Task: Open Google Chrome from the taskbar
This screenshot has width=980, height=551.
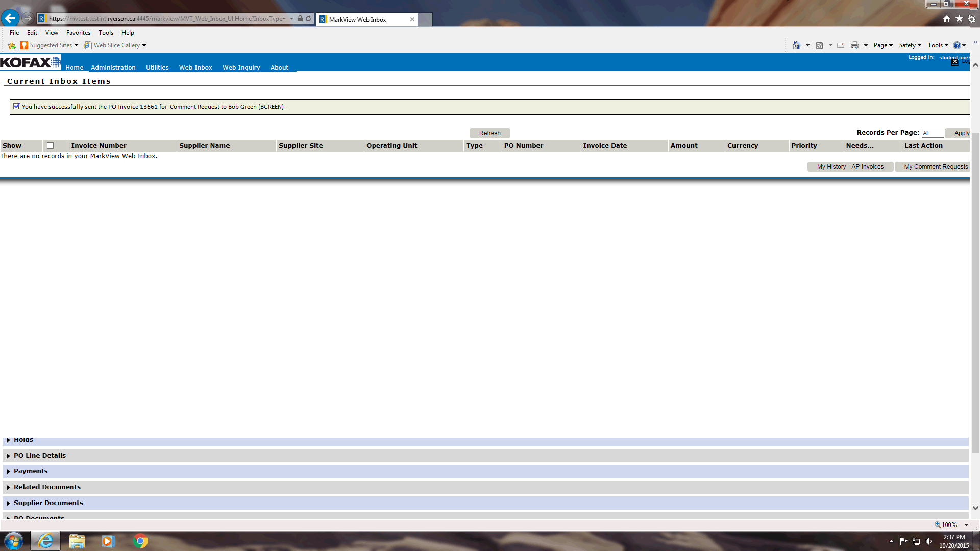Action: 140,541
